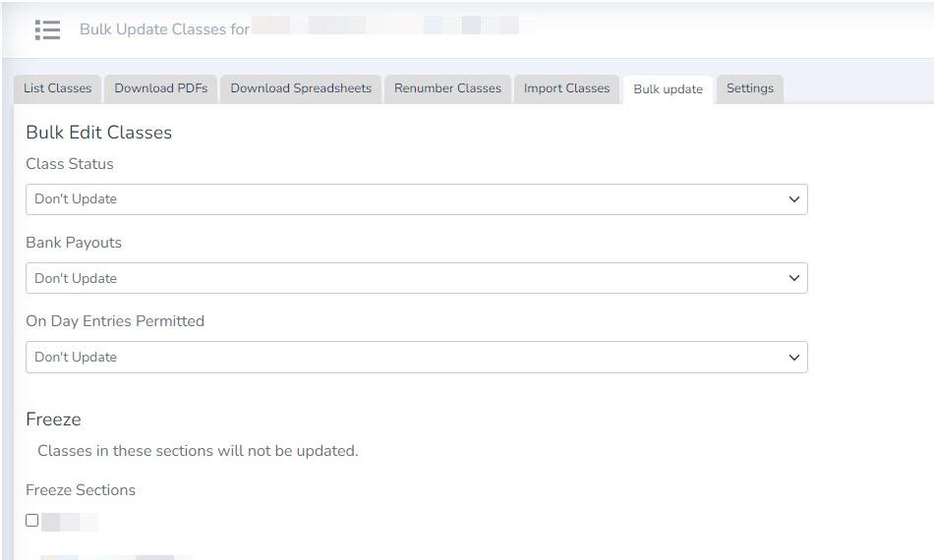
Task: Click the Bulk Update Classes page title
Action: [x=164, y=29]
